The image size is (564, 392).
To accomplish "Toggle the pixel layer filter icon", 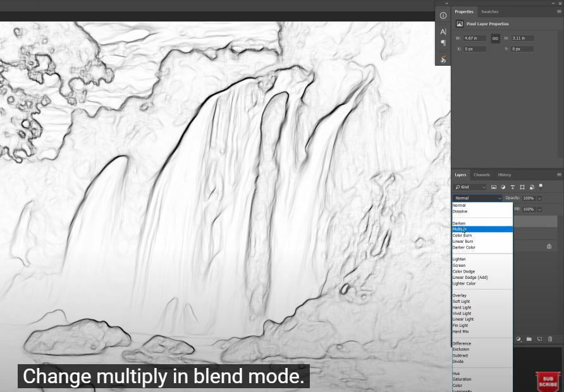I will [x=494, y=187].
